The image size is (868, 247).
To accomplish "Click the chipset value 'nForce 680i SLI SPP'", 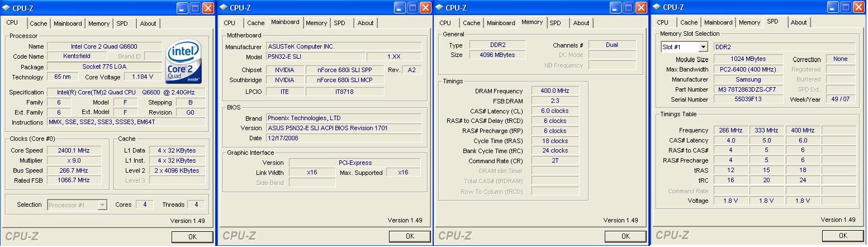I will tap(344, 70).
